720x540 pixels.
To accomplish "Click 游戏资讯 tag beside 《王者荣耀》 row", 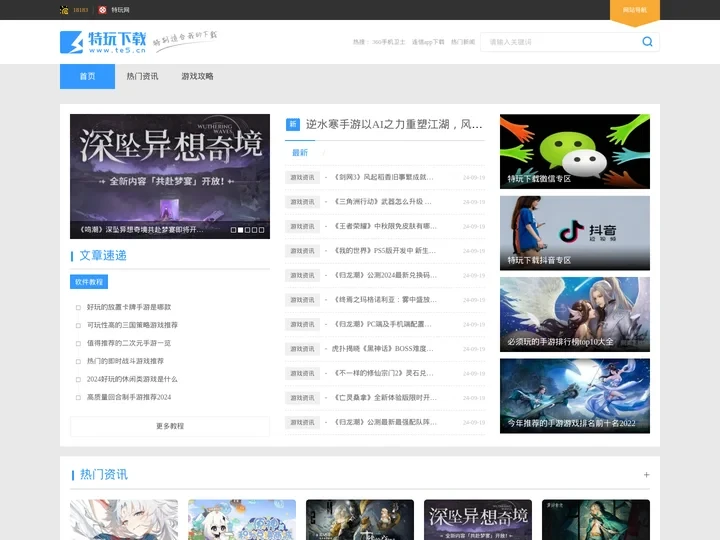I will pos(302,226).
